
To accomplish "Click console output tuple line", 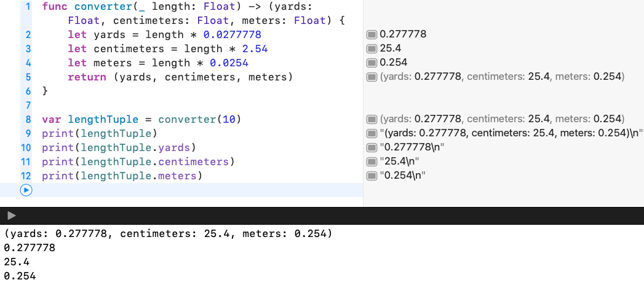I will click(x=167, y=234).
